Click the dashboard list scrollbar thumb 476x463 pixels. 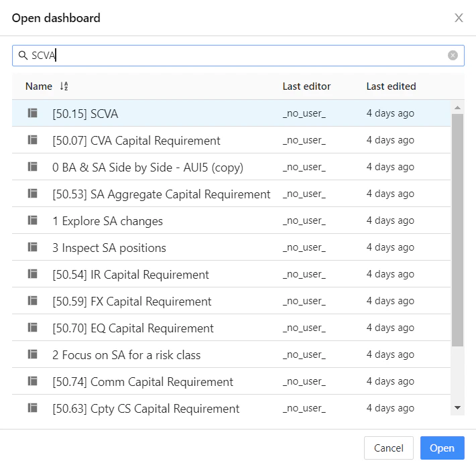tap(457, 230)
